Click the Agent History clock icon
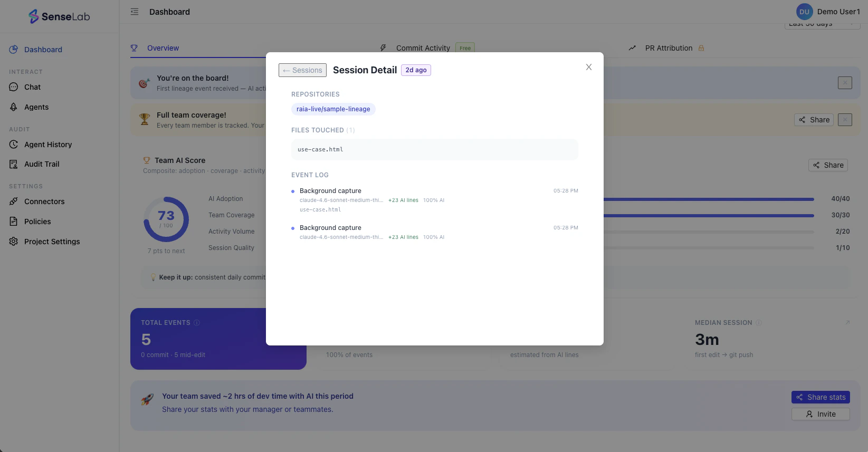The image size is (868, 452). [14, 145]
